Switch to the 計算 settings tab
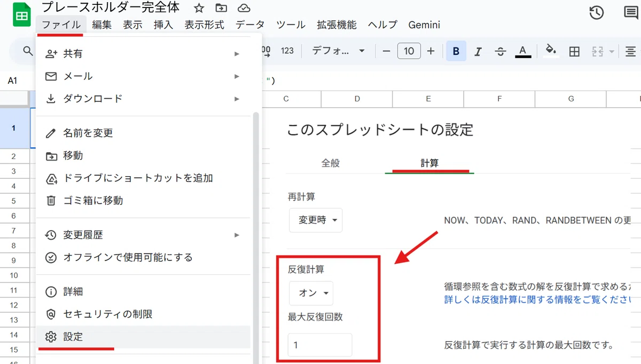Screen dimensions: 641x364 429,163
